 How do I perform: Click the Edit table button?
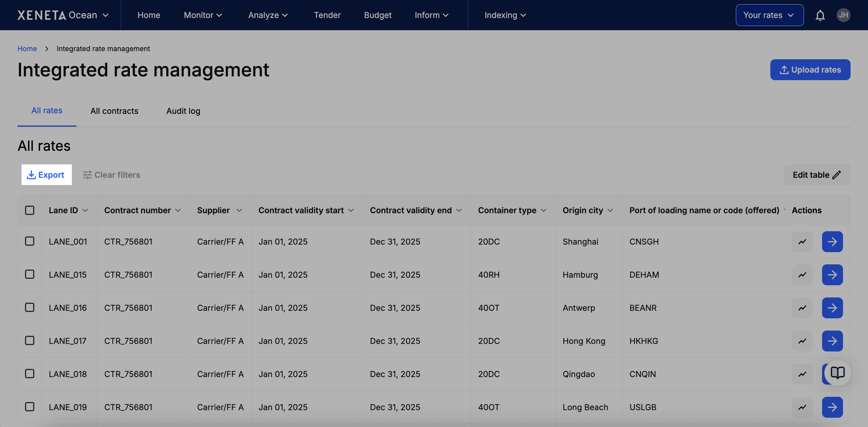point(817,175)
